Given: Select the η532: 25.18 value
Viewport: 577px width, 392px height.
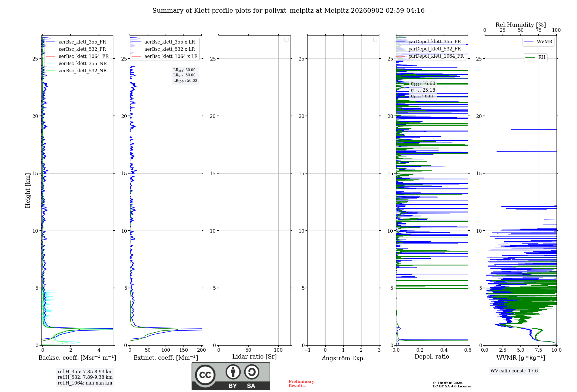Looking at the screenshot, I should click(x=423, y=90).
